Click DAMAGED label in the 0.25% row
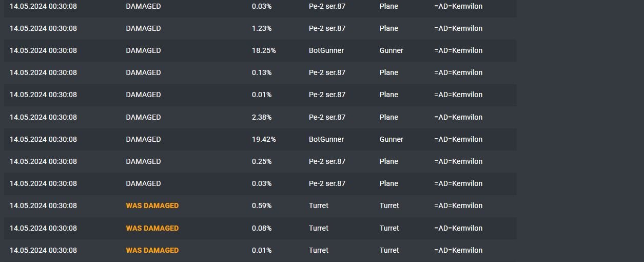This screenshot has width=644, height=262. [143, 161]
